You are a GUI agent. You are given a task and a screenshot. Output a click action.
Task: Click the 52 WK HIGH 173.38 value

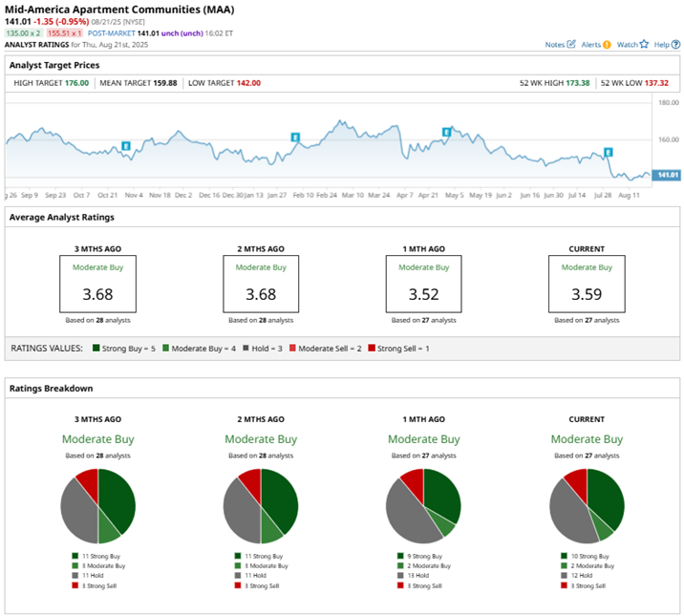(578, 83)
